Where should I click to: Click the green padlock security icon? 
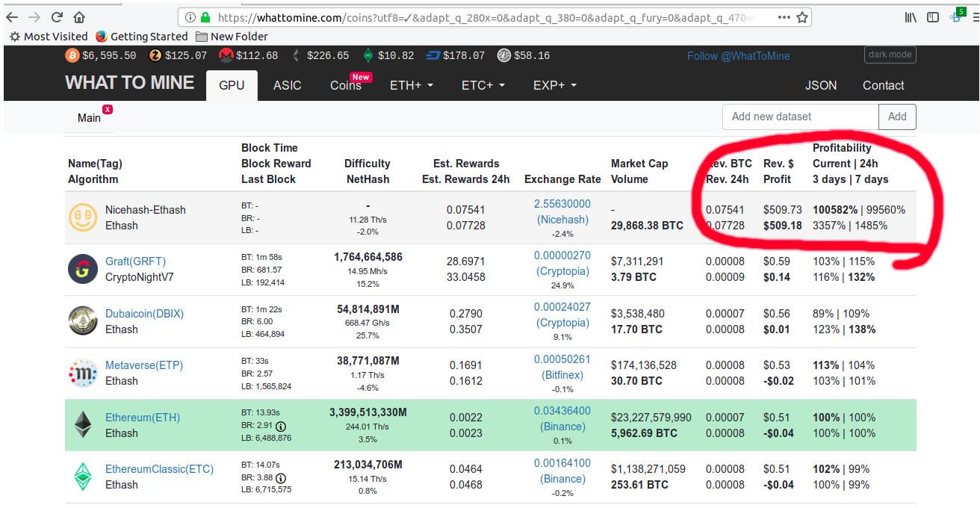tap(205, 17)
